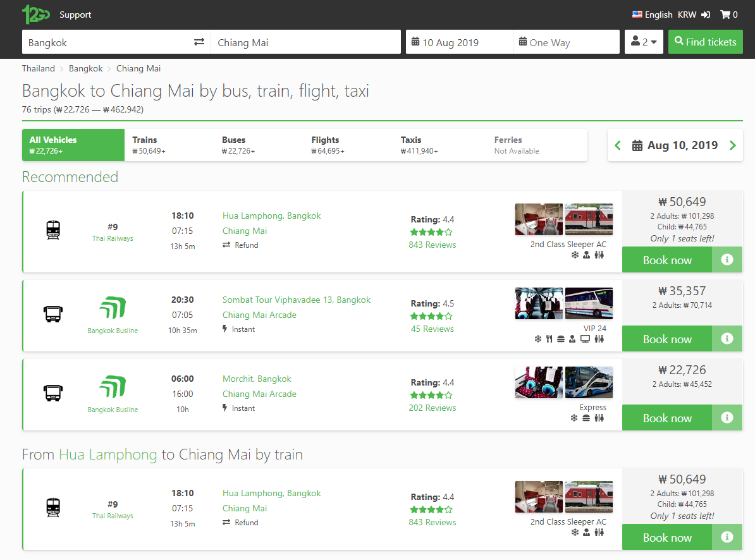The height and width of the screenshot is (560, 755).
Task: Go to next date arrow
Action: [x=732, y=145]
